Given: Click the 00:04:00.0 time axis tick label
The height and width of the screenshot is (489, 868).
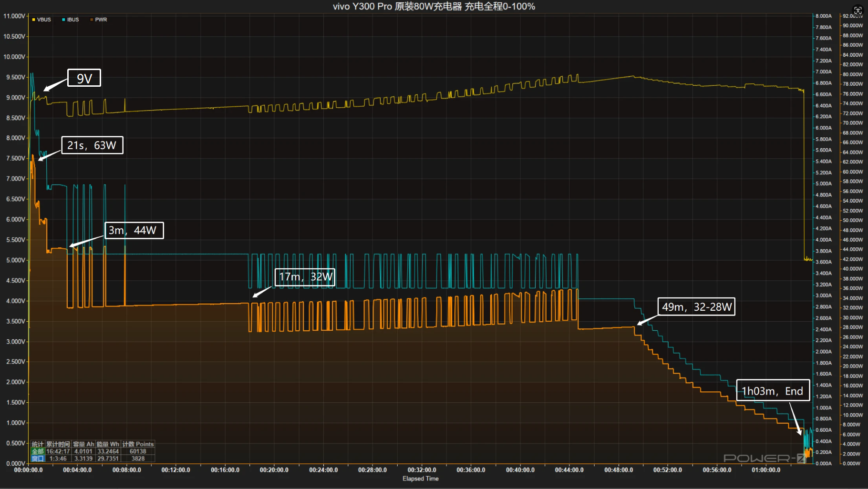Looking at the screenshot, I should (77, 470).
